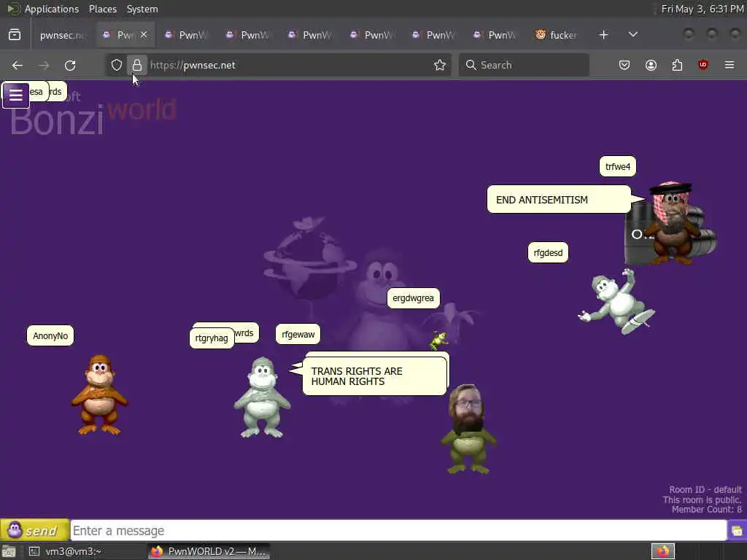Click the Firefox forward arrow
The image size is (747, 560).
(x=44, y=65)
